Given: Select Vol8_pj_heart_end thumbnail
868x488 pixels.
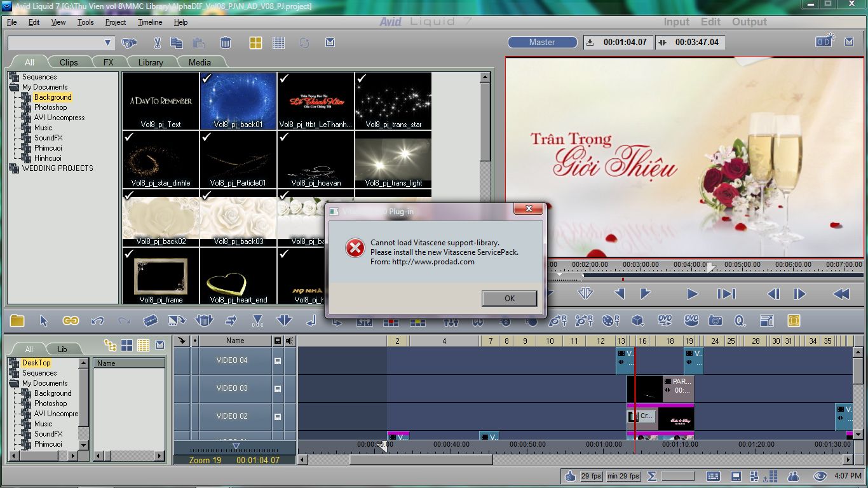Looking at the screenshot, I should click(x=238, y=276).
